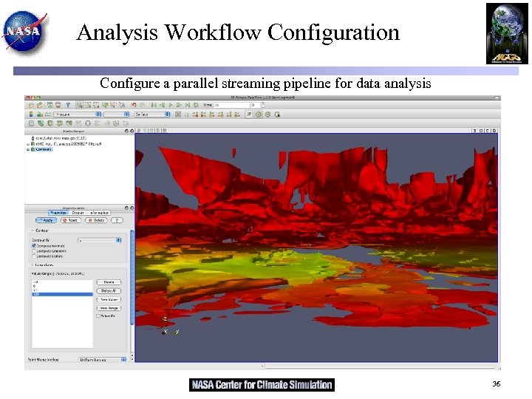
Task: Click the Redo toolbar icon
Action: [142, 105]
